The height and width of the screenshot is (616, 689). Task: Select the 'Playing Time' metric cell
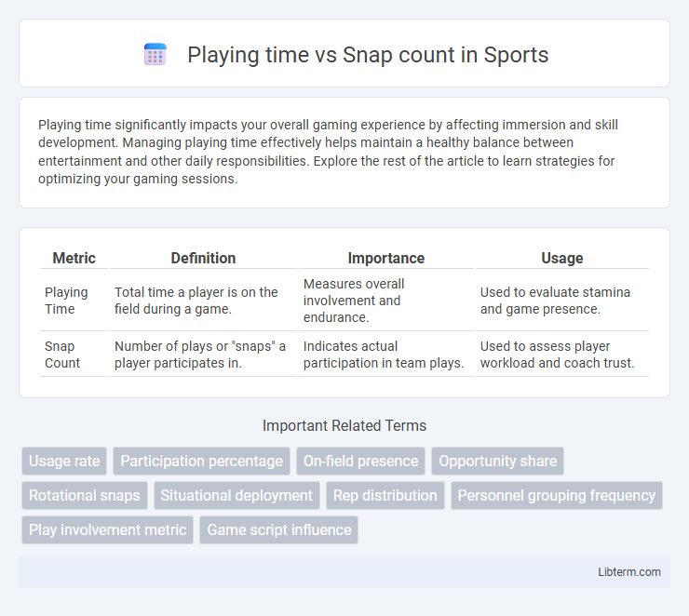[x=74, y=301]
